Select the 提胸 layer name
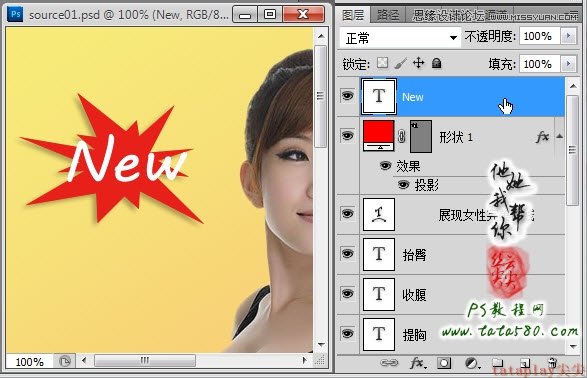The width and height of the screenshot is (587, 378). [414, 335]
